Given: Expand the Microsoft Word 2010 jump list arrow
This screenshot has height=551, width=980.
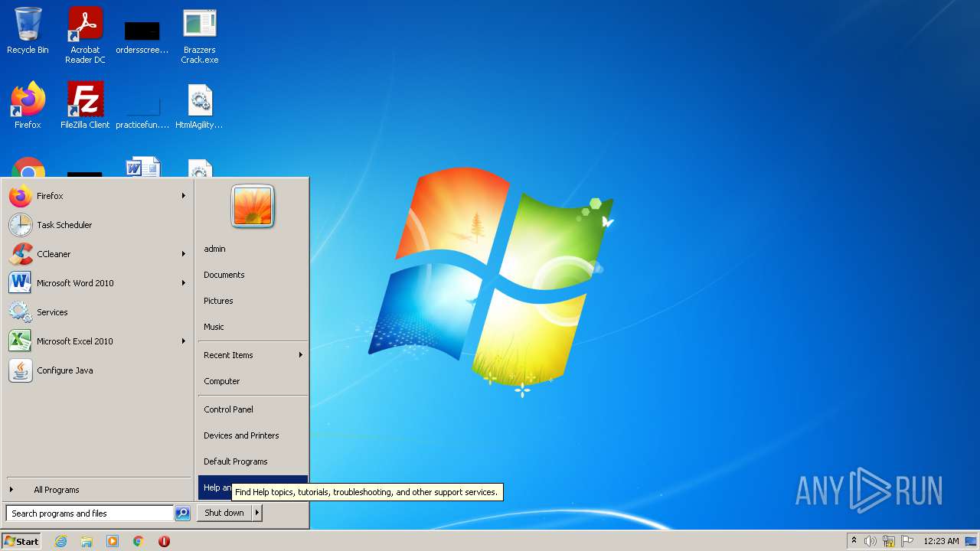Looking at the screenshot, I should (x=184, y=283).
